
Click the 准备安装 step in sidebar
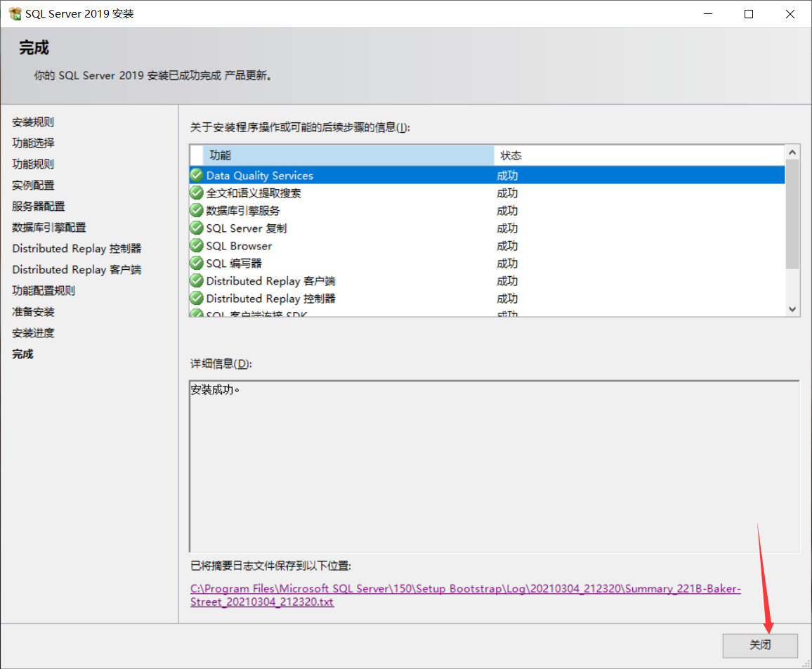coord(33,312)
